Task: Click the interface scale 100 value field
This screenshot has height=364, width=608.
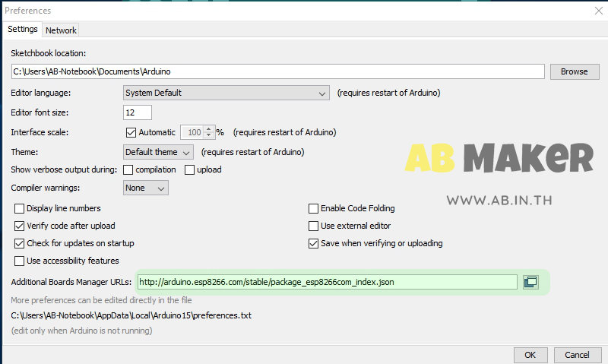Action: coord(192,132)
